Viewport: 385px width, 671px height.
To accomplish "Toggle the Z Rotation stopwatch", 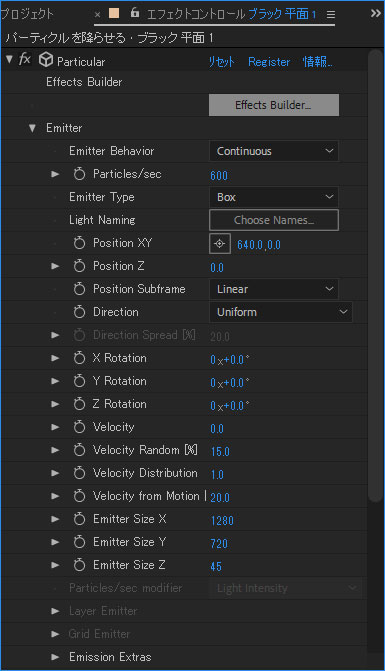I will [x=79, y=404].
